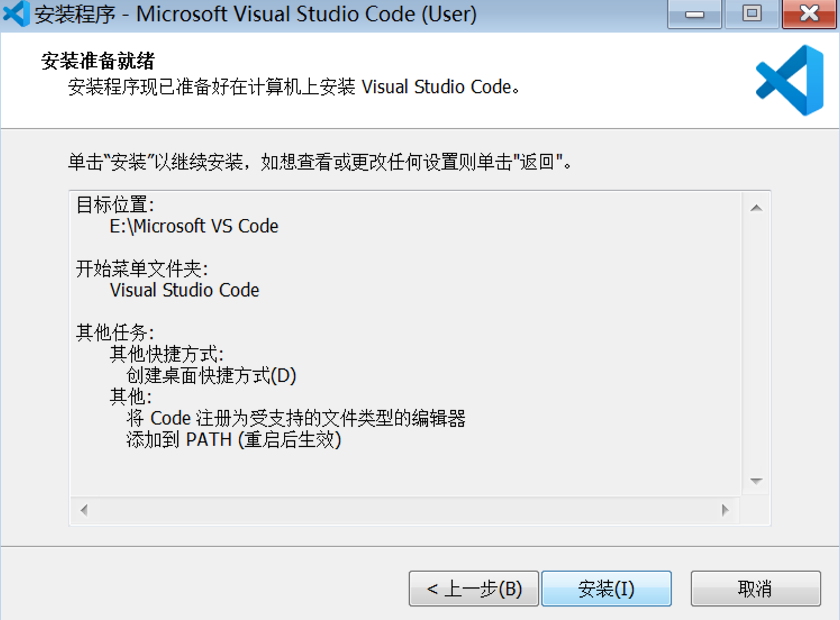Minimize the setup window
This screenshot has height=620, width=840.
click(x=694, y=13)
